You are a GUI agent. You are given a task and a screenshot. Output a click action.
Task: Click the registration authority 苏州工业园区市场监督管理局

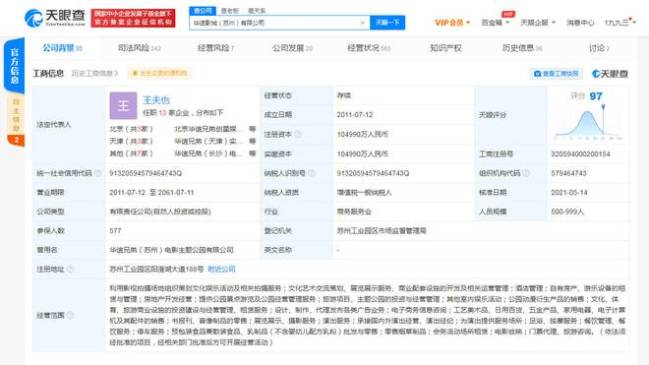tap(381, 231)
